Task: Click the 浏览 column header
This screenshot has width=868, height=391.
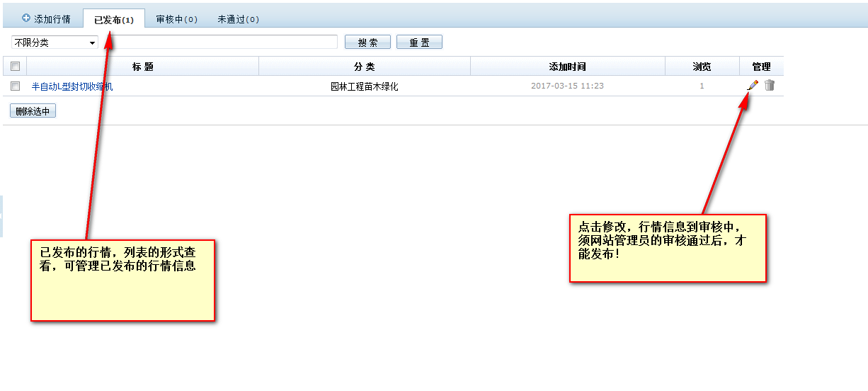Action: (x=702, y=67)
